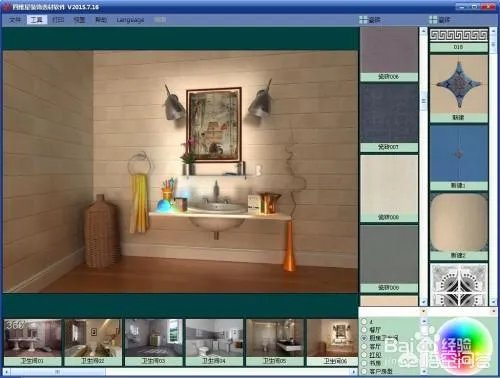This screenshot has width=500, height=378.
Task: Open bathroom scene 卫生间06
Action: [x=332, y=342]
